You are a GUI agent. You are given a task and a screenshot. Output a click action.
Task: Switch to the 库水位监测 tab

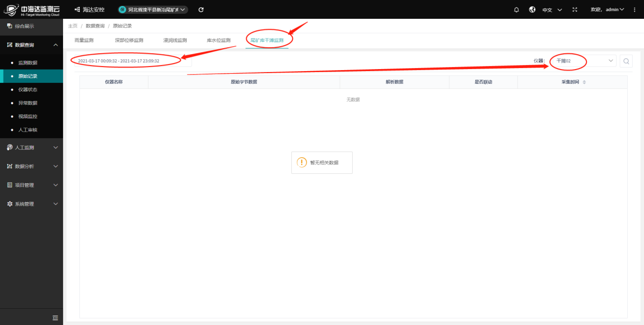pyautogui.click(x=219, y=40)
